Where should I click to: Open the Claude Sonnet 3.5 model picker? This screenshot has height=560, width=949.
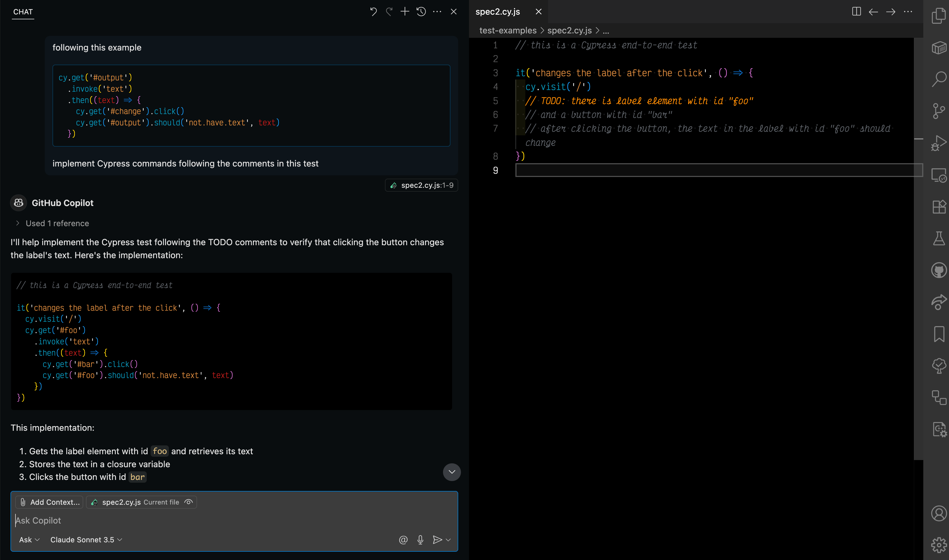pos(86,540)
